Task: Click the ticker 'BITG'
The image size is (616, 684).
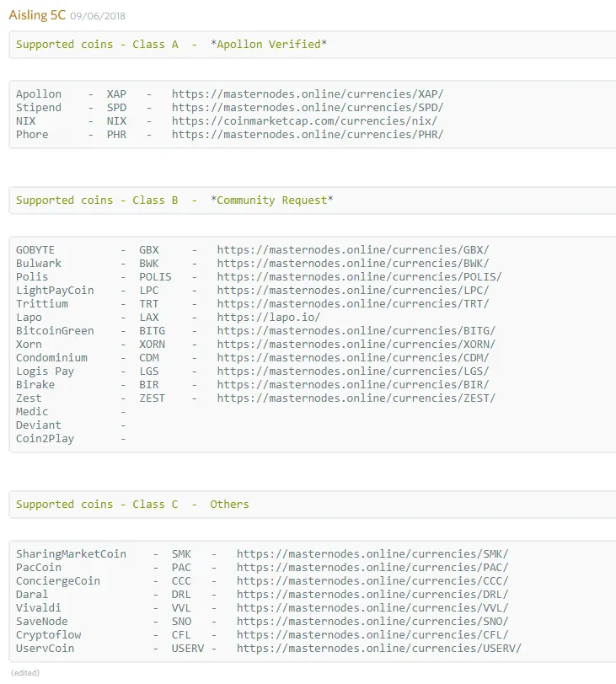Action: 153,331
